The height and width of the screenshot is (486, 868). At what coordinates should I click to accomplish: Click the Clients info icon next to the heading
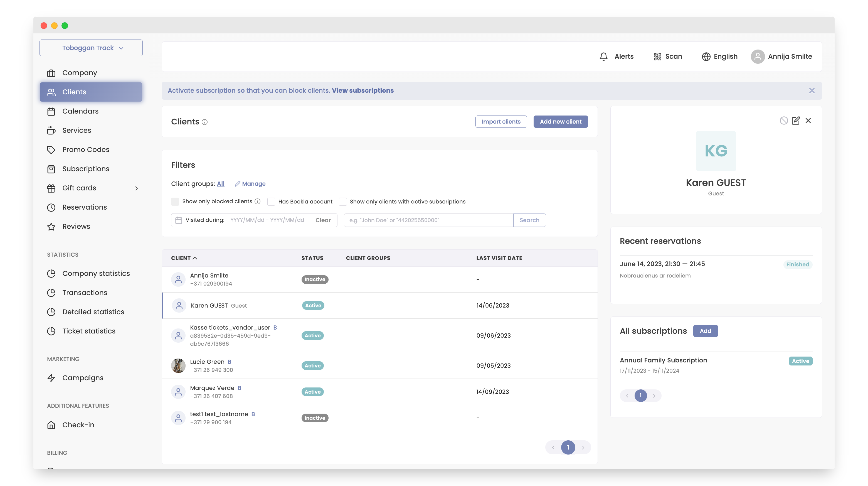click(204, 122)
